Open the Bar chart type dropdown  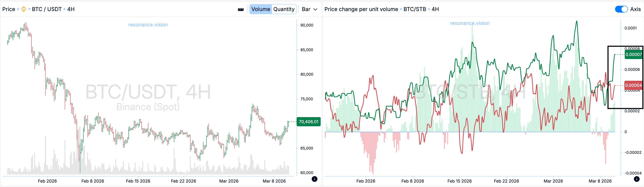(309, 9)
